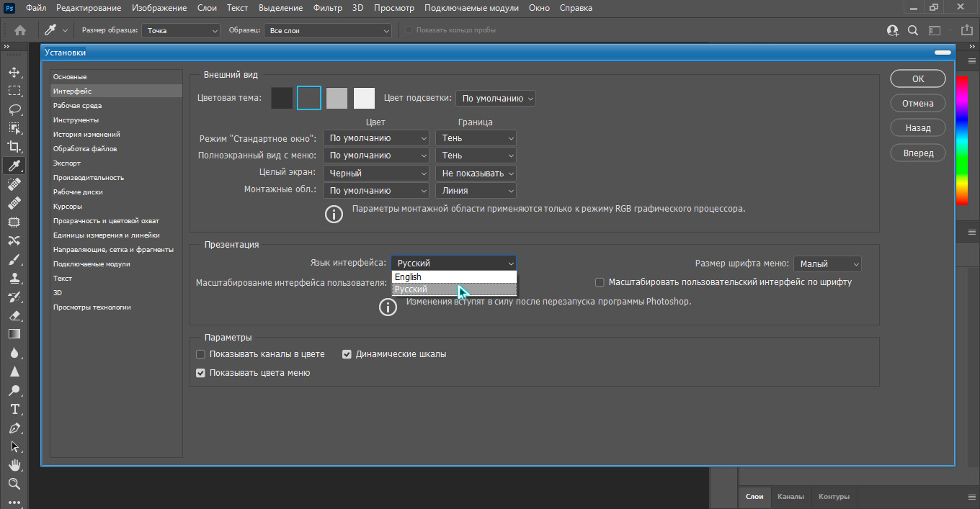Click the OK button

917,79
